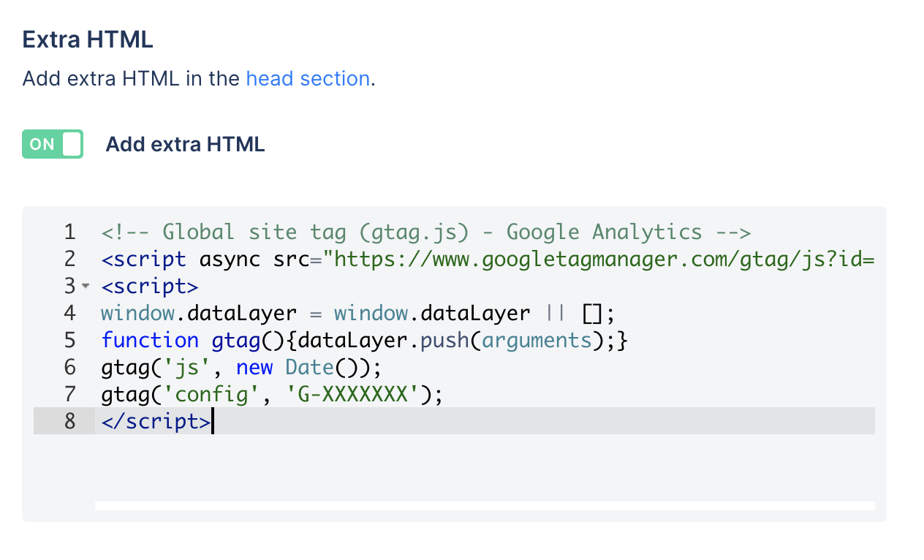Click the googletagmanager script src line
The height and width of the screenshot is (560, 924).
[x=488, y=260]
